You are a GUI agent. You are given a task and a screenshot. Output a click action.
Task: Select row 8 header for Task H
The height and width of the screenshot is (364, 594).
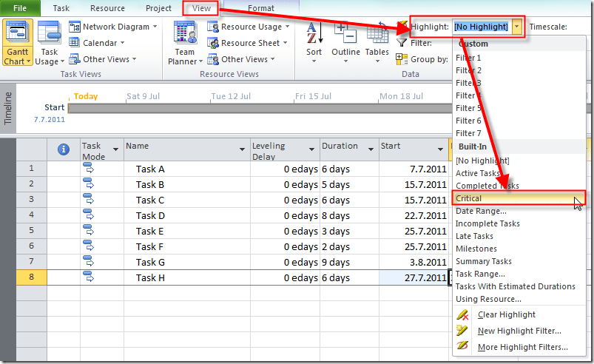(x=31, y=277)
